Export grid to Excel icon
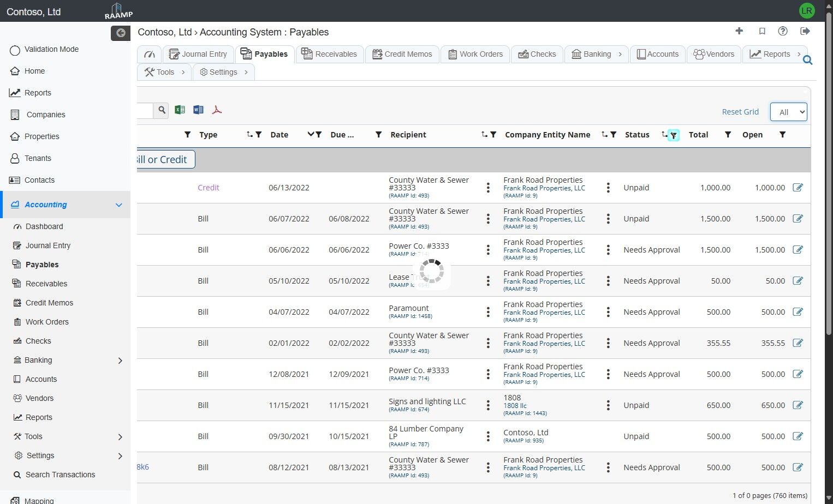This screenshot has height=504, width=833. tap(180, 110)
